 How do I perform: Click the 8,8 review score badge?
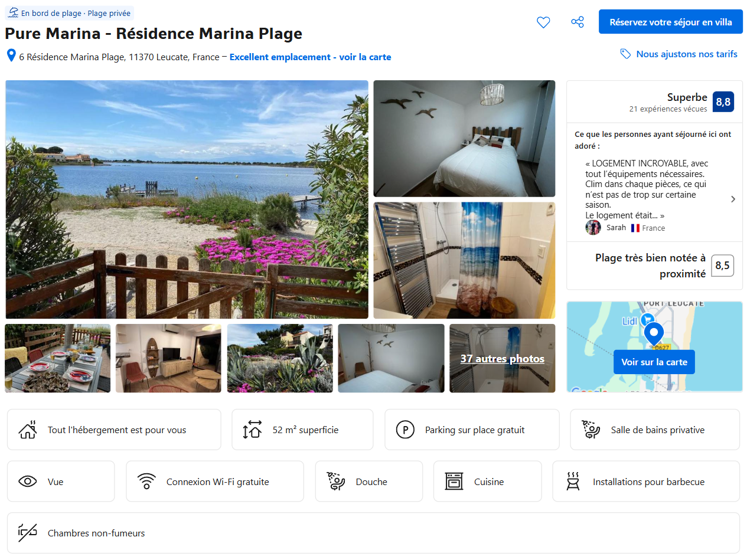pos(723,101)
